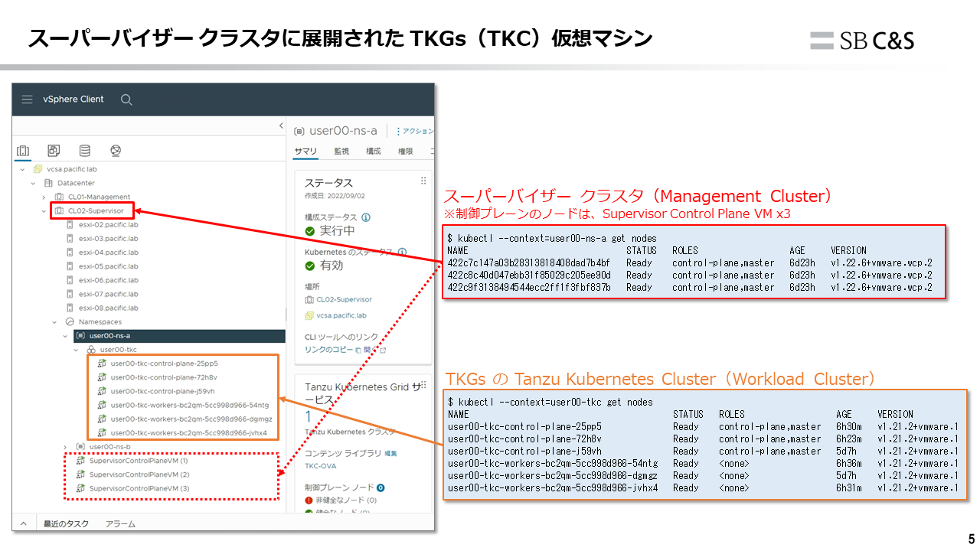The width and height of the screenshot is (980, 551).
Task: Switch to 最近のタスク tab
Action: [x=66, y=524]
